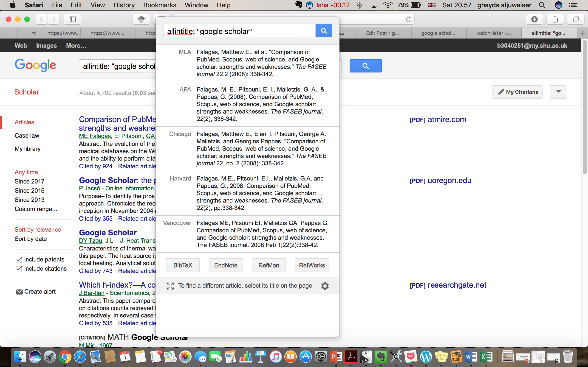Viewport: 588px width, 367px height.
Task: Open the Safari share menu
Action: click(555, 19)
